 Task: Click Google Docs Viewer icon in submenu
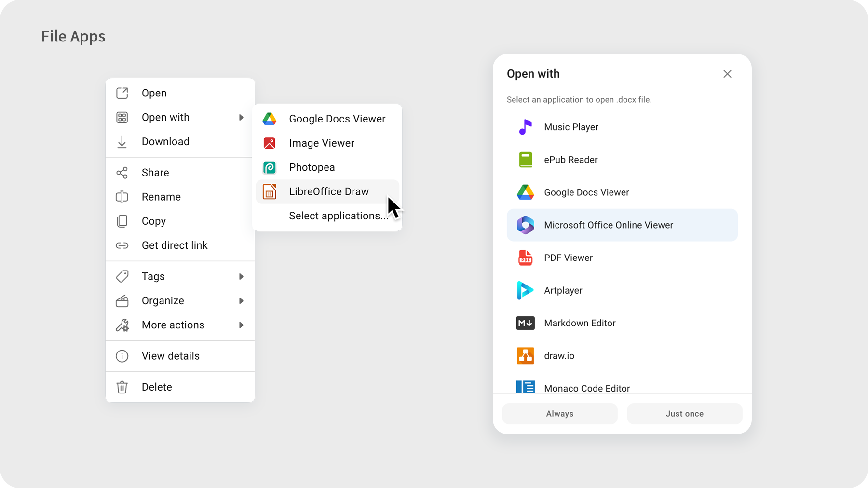[270, 119]
